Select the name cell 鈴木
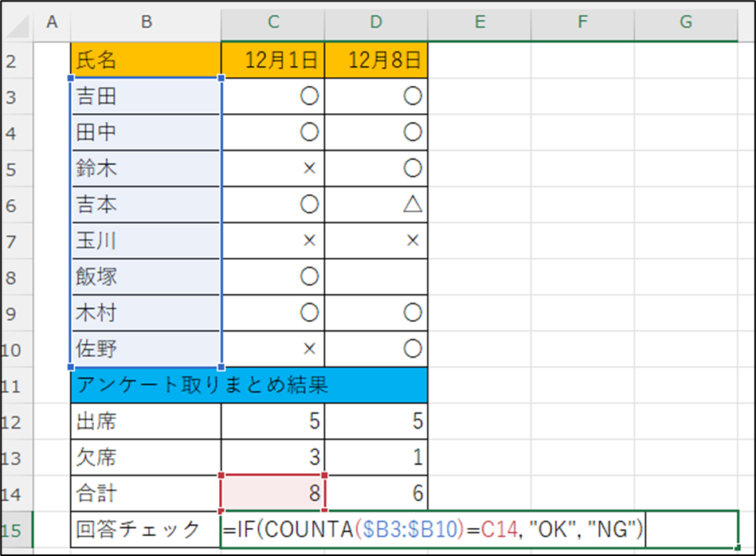756x556 pixels. pos(146,169)
